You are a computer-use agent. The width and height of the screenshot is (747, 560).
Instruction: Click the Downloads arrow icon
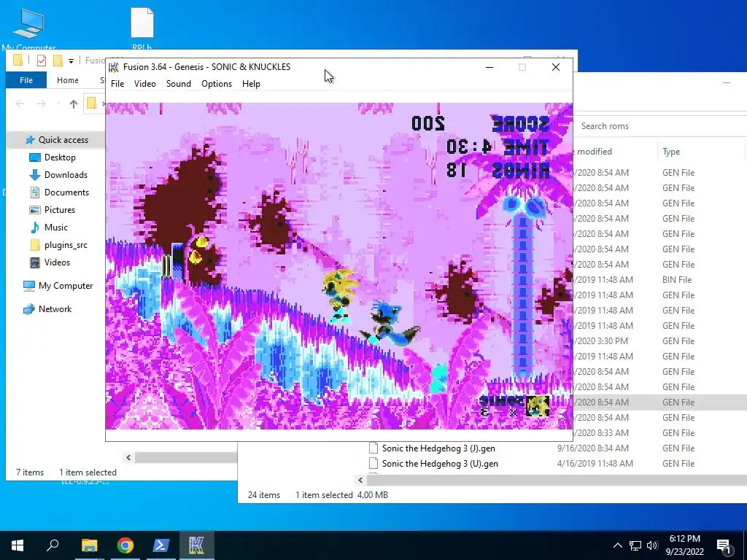coord(35,175)
